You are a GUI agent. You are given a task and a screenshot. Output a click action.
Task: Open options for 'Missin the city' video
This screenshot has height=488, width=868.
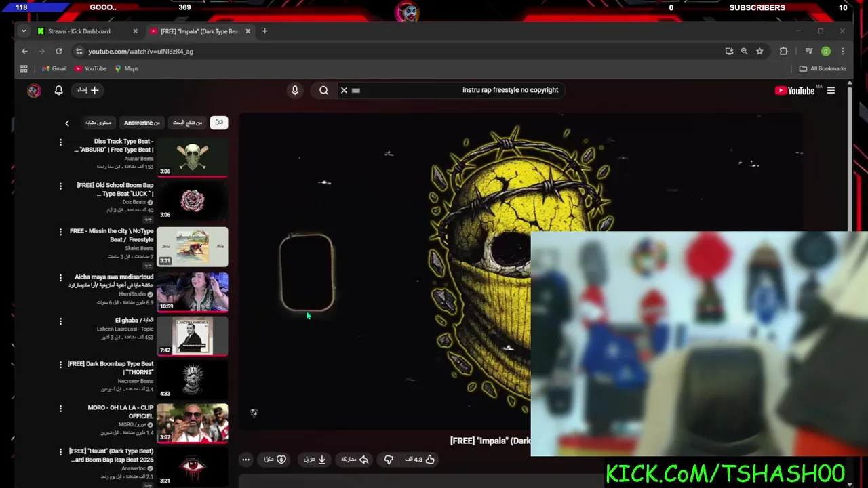point(60,232)
